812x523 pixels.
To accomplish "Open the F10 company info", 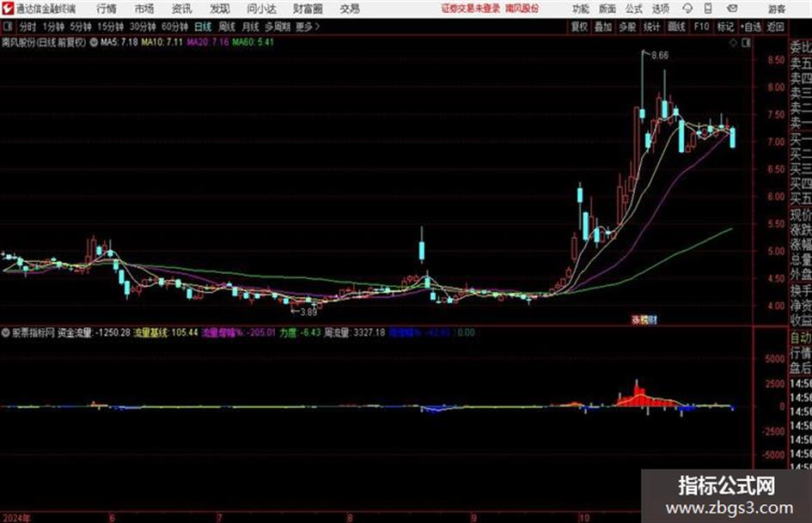I will click(x=701, y=27).
